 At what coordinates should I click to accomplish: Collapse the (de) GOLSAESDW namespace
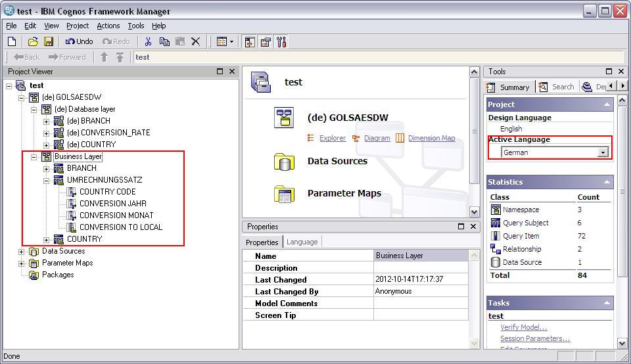(21, 97)
